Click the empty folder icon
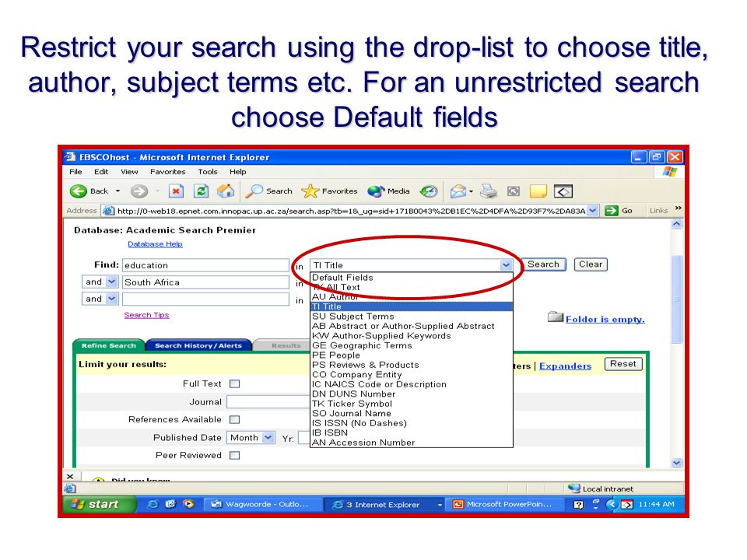The width and height of the screenshot is (747, 560). tap(556, 317)
